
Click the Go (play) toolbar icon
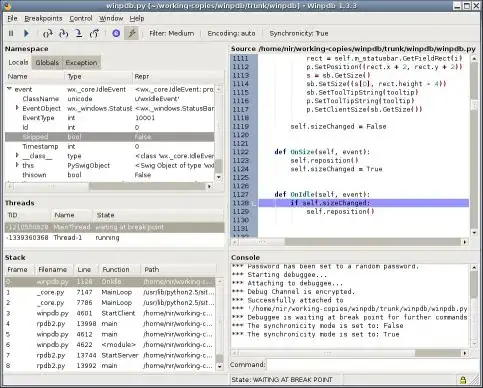(26, 33)
